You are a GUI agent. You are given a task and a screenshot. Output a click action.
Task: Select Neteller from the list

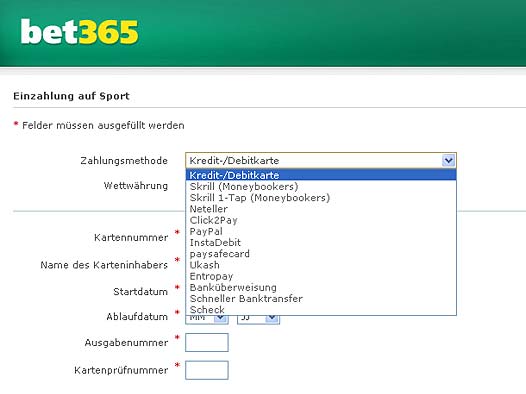pyautogui.click(x=321, y=209)
